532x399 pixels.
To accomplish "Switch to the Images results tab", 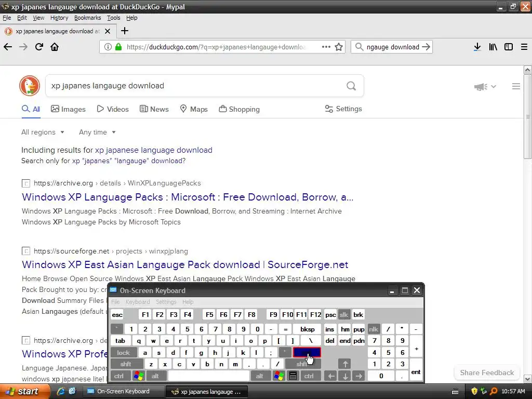I will (x=68, y=109).
